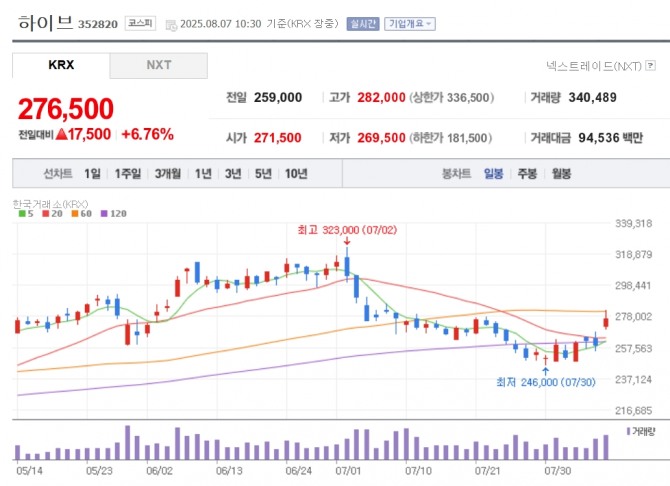Switch to 일봉 candlestick chart
670x486 pixels.
click(494, 174)
